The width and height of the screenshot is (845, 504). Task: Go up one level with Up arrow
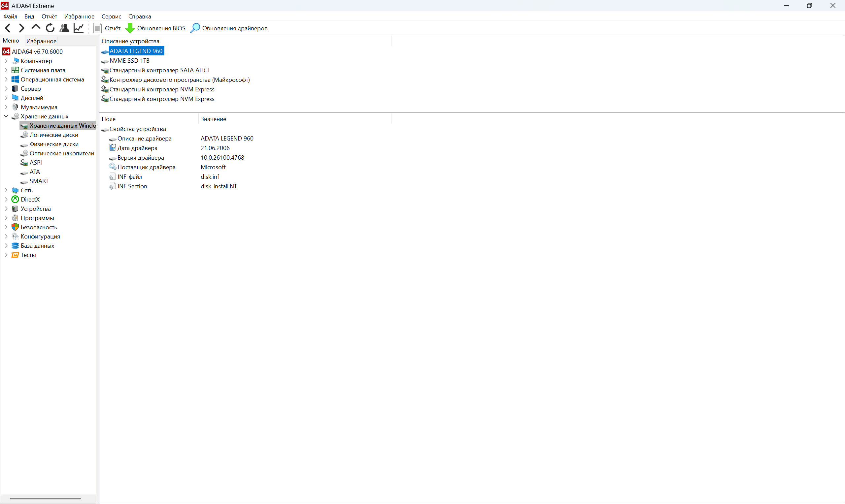click(36, 27)
